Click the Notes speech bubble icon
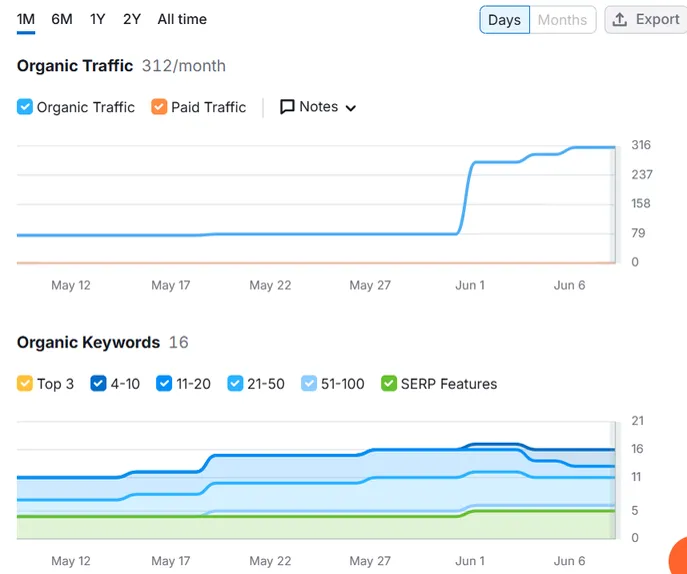Image resolution: width=687 pixels, height=574 pixels. click(x=287, y=107)
